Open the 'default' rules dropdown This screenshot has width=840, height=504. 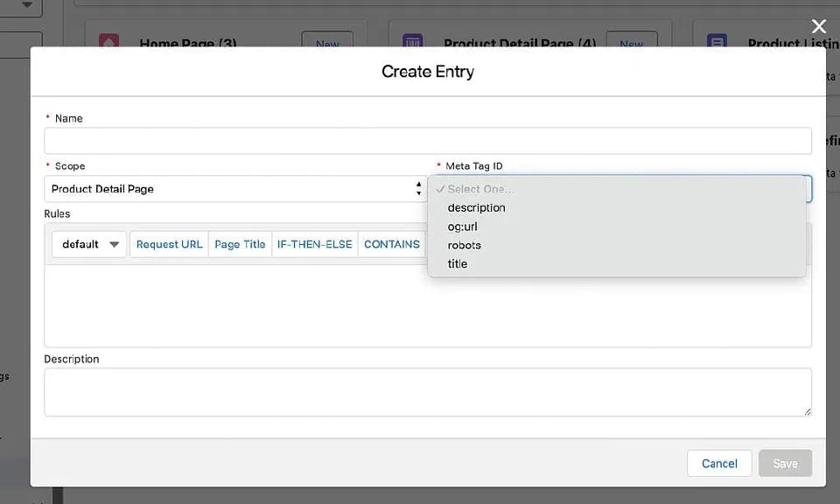89,244
